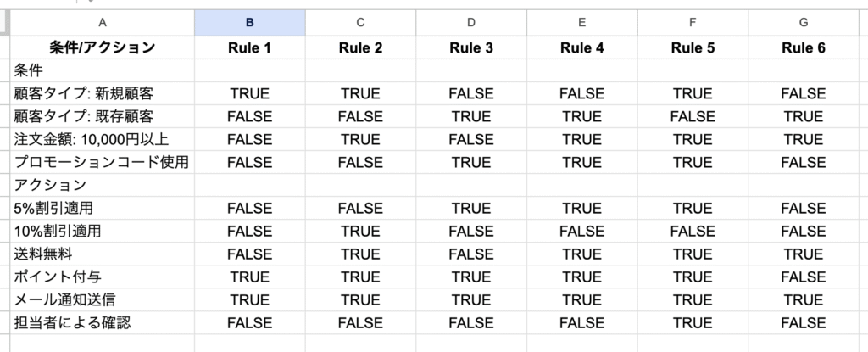Click Rule 2 value for 10%割引適用
868x352 pixels.
click(360, 231)
